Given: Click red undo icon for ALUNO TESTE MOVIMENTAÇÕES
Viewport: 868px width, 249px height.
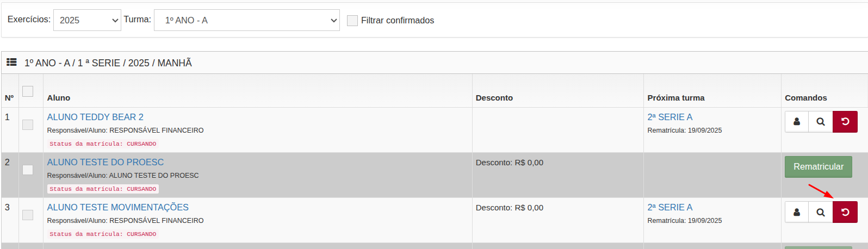Looking at the screenshot, I should (845, 212).
